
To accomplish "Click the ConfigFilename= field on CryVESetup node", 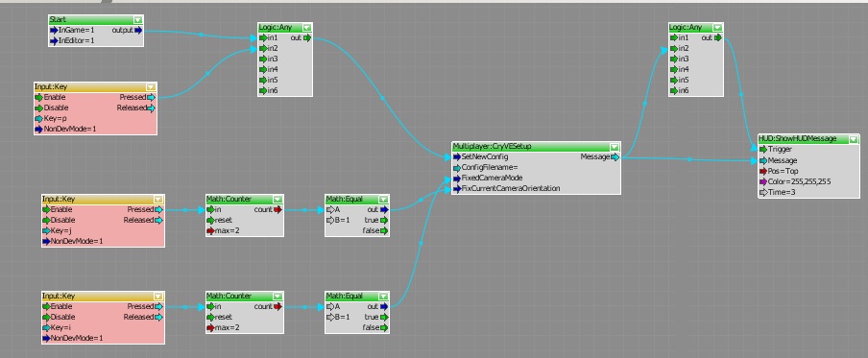I will click(x=486, y=168).
